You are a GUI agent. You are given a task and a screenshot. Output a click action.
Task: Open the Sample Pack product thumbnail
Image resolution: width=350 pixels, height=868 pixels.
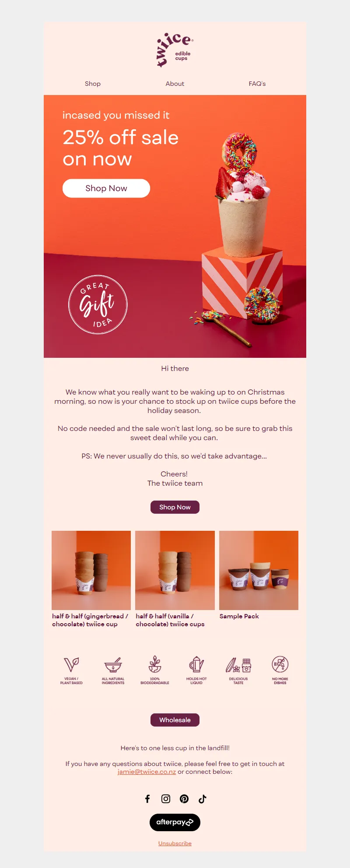point(259,570)
